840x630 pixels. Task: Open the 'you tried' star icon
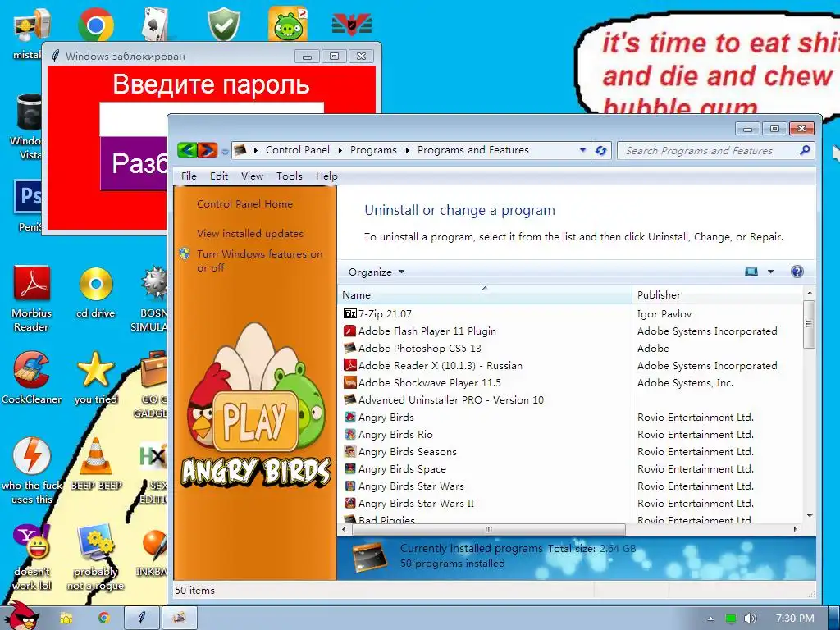96,378
